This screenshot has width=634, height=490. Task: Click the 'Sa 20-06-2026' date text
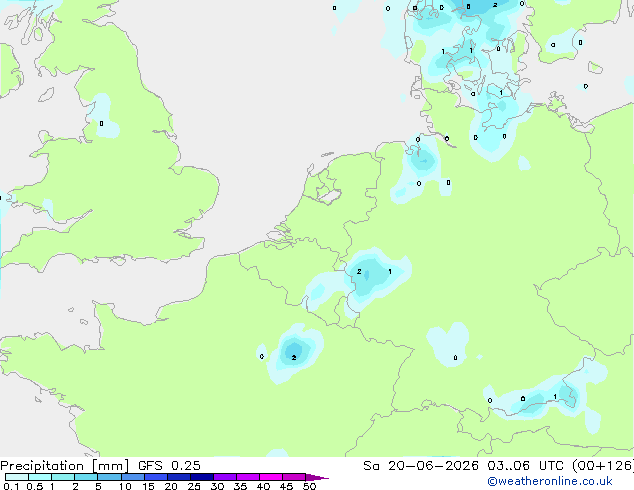pyautogui.click(x=421, y=466)
